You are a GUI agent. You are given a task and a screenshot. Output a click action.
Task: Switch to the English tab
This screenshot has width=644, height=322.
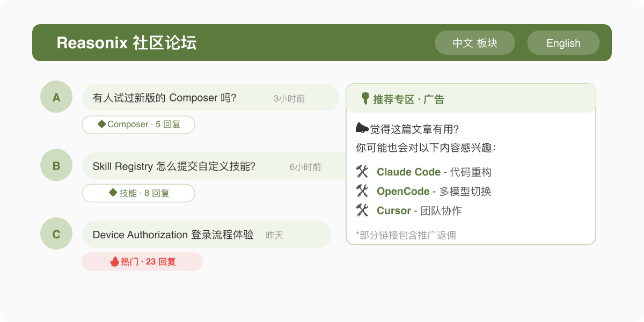[x=563, y=43]
